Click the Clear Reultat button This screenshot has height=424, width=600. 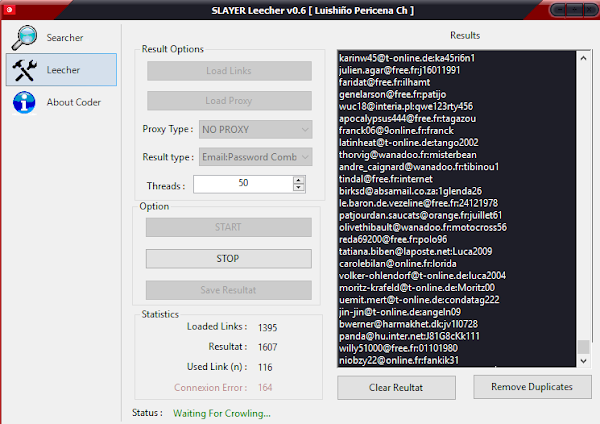(x=396, y=388)
